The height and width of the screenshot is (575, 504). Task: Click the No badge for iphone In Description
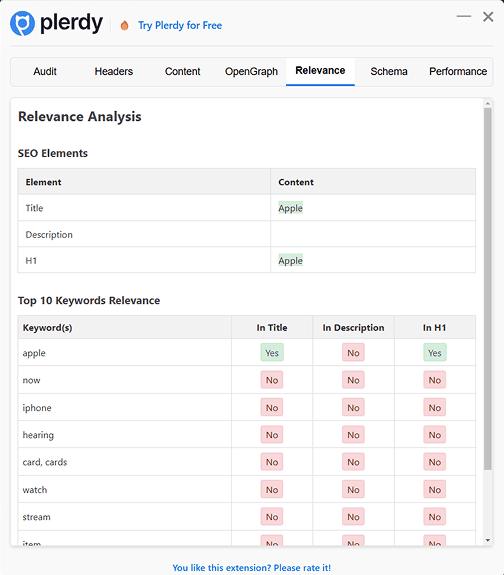pyautogui.click(x=353, y=407)
